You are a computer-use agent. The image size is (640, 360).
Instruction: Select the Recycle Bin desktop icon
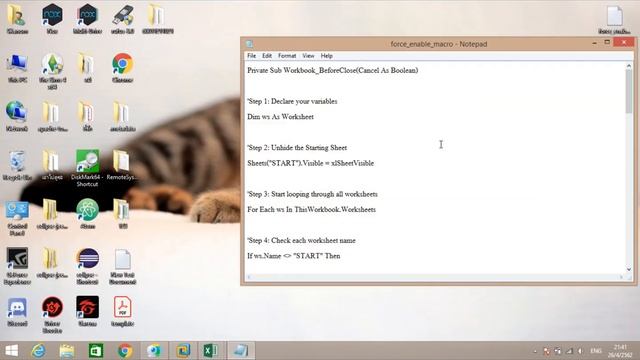(x=17, y=165)
